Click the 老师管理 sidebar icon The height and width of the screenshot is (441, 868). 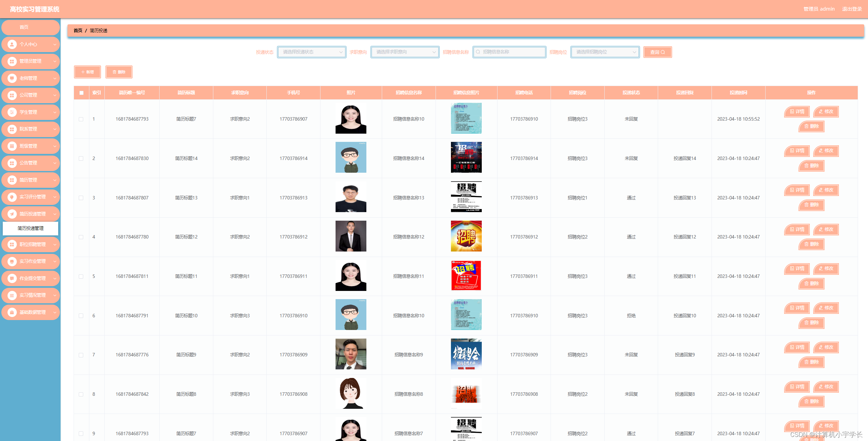[12, 78]
